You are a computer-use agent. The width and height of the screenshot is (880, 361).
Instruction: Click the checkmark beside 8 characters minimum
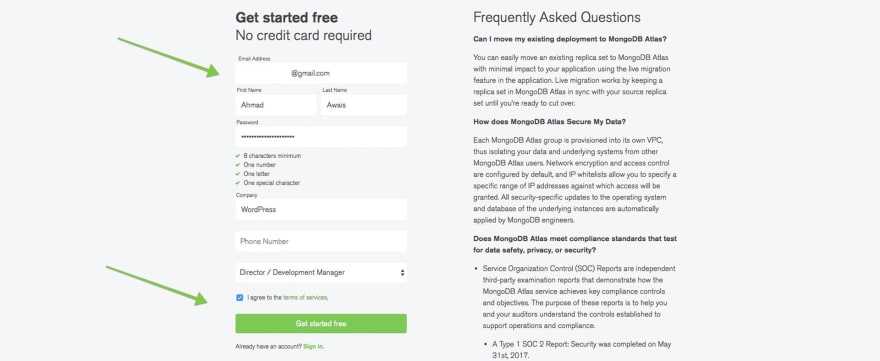coord(238,156)
